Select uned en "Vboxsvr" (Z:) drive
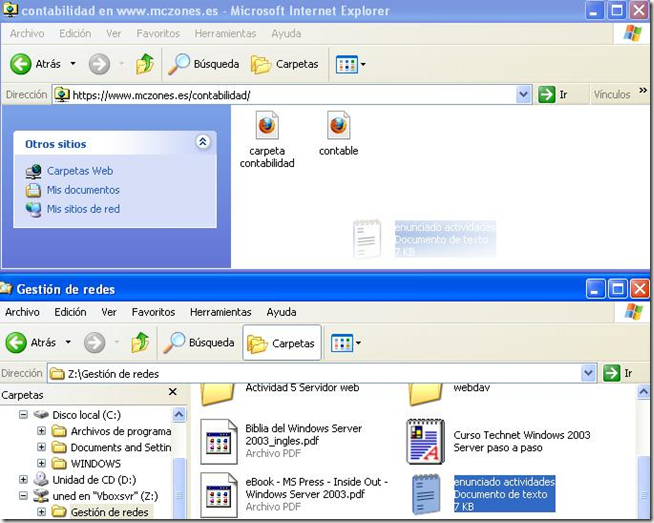The height and width of the screenshot is (523, 654). [105, 496]
